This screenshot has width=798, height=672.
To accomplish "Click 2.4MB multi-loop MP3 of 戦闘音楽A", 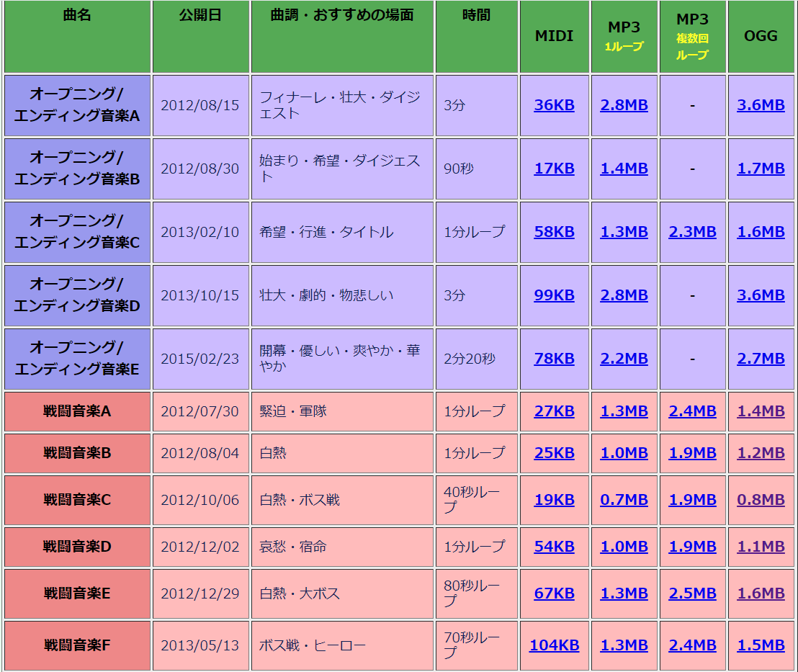I will click(693, 411).
